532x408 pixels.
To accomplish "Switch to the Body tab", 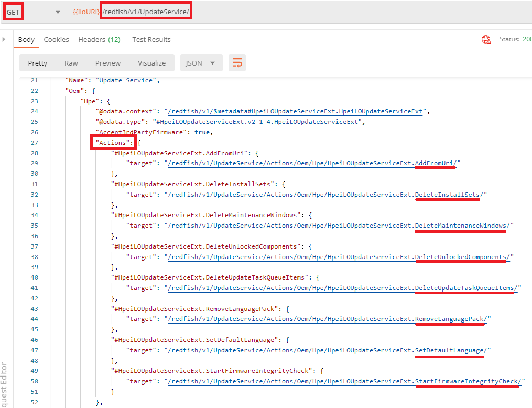I will point(26,39).
